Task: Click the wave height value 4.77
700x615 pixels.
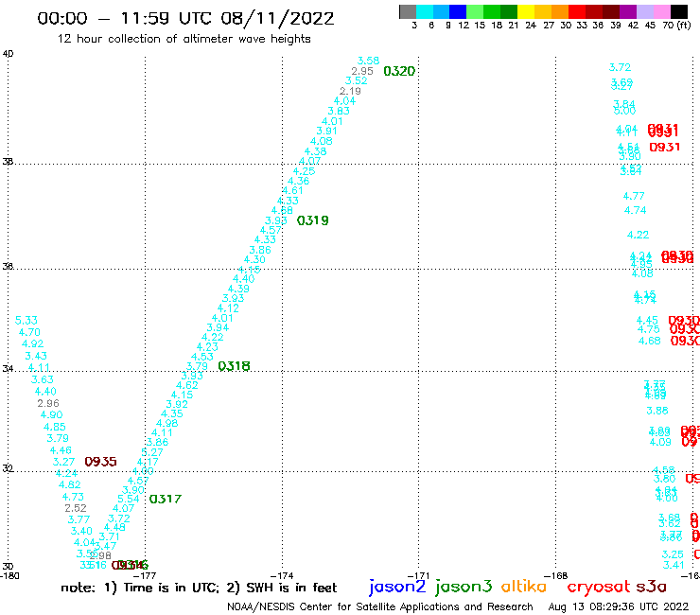Action: 634,196
